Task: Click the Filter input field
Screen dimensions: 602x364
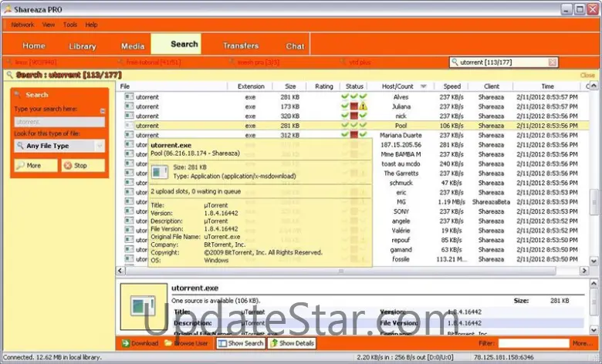Action: 533,343
